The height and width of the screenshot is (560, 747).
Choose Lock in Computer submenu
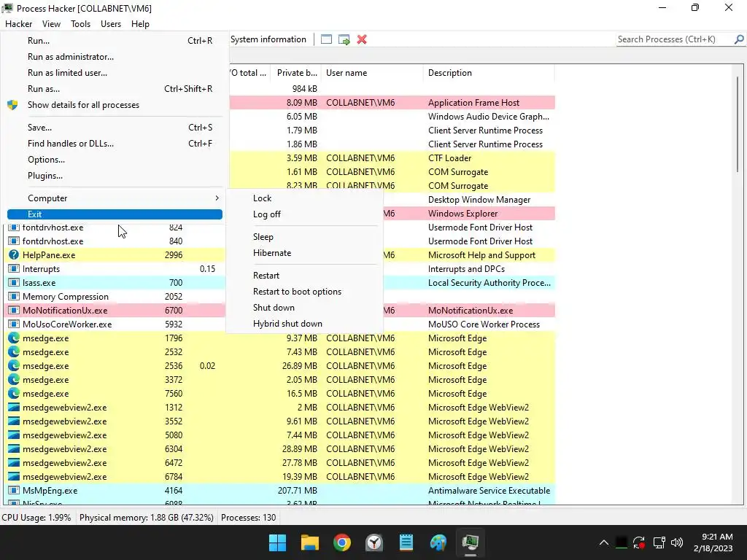[304, 198]
